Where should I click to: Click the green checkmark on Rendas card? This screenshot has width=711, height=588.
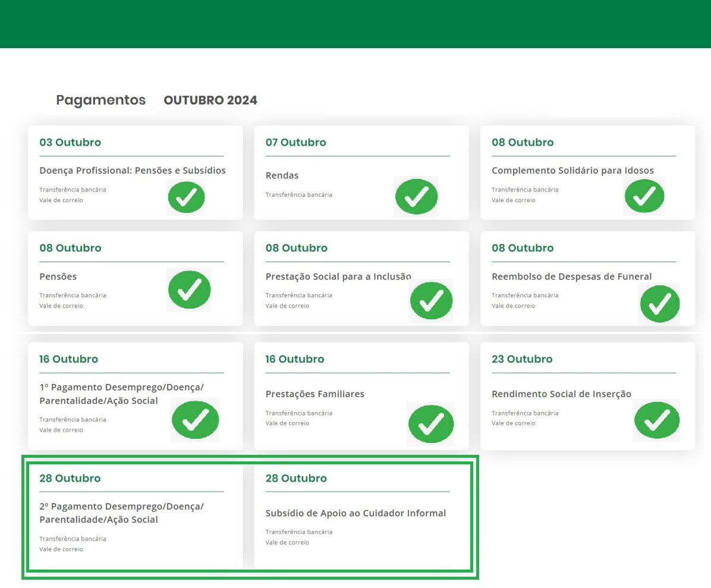click(416, 196)
